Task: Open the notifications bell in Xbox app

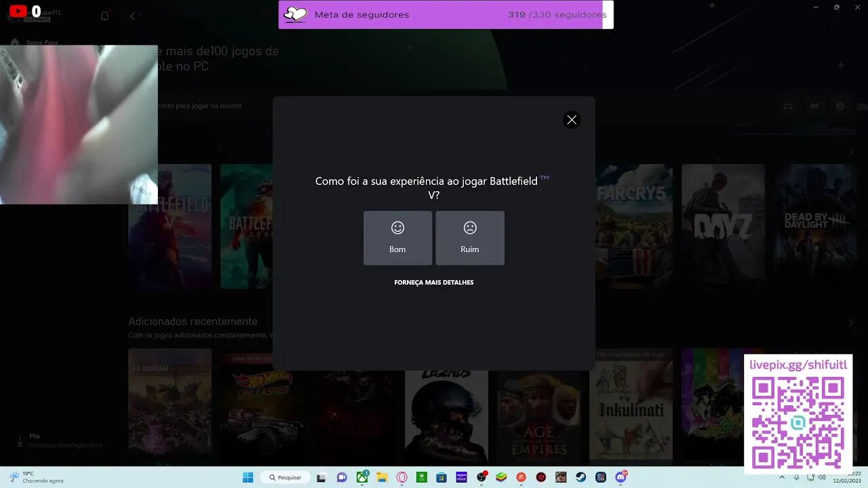Action: pos(104,16)
